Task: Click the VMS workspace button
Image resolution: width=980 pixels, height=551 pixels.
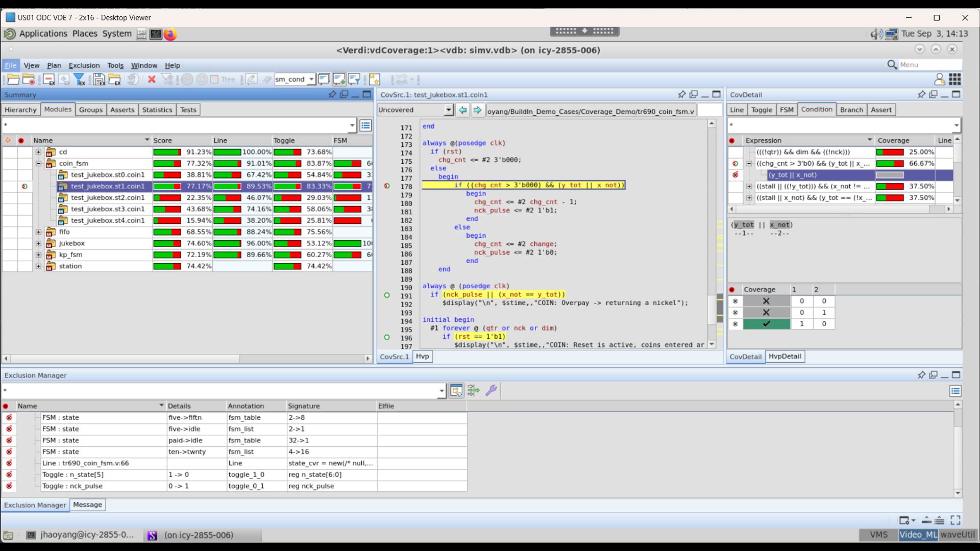Action: (878, 535)
